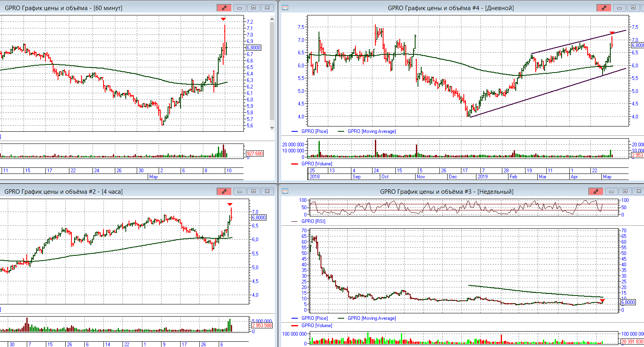Minimize the weekly chart window

[x=611, y=191]
